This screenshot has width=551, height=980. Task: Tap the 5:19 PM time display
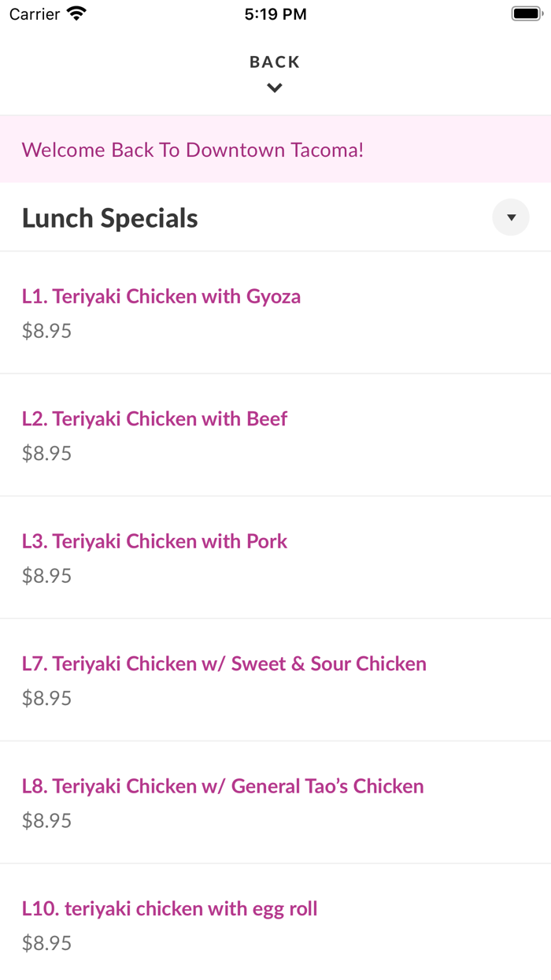coord(275,13)
